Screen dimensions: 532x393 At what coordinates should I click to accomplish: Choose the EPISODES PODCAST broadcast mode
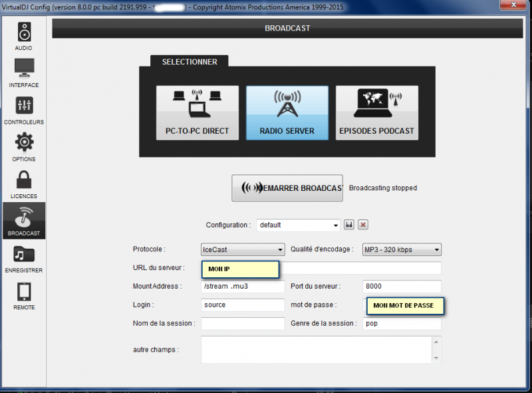377,112
